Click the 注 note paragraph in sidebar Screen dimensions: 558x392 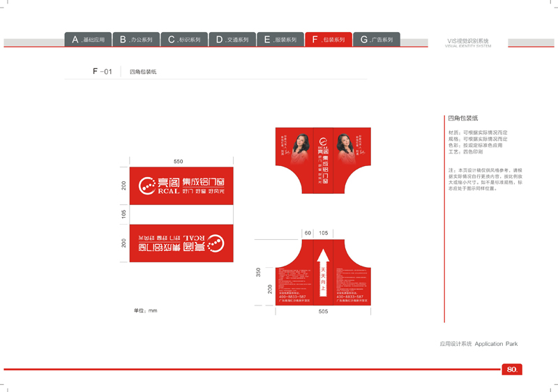[x=485, y=179]
